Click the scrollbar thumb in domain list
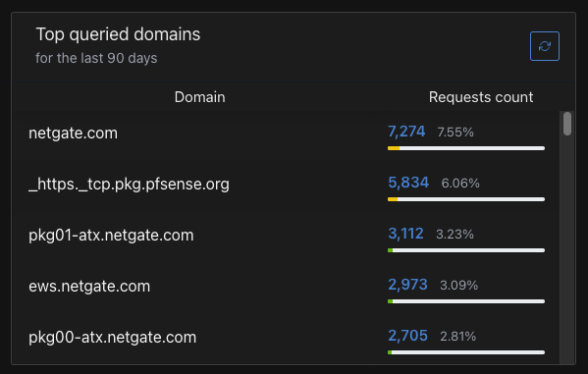Image resolution: width=588 pixels, height=374 pixels. click(567, 124)
